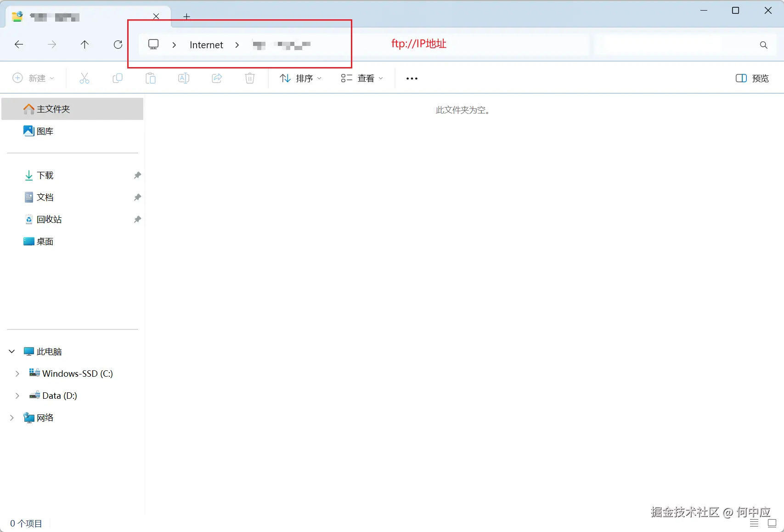The image size is (784, 532).
Task: Switch to large thumbnails view
Action: click(x=772, y=523)
